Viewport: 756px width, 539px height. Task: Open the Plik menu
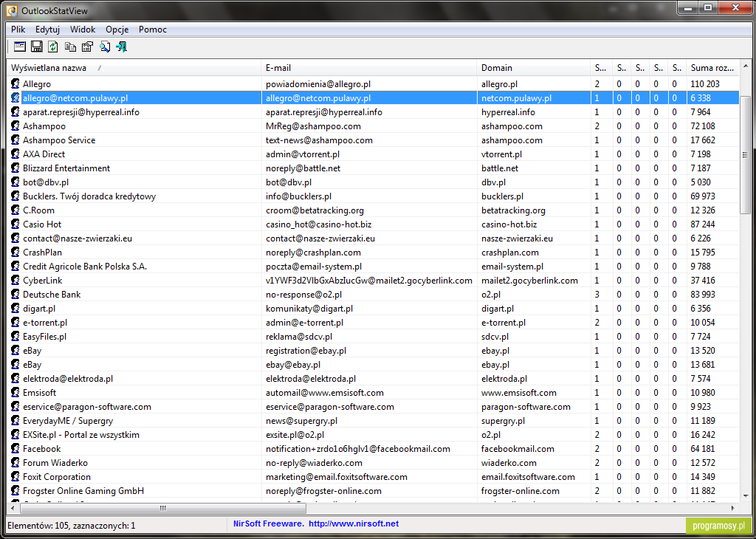click(x=18, y=30)
